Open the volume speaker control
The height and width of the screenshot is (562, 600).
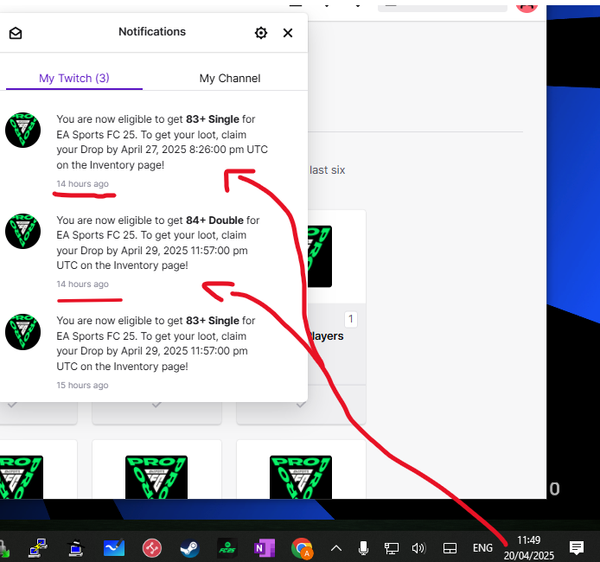419,548
